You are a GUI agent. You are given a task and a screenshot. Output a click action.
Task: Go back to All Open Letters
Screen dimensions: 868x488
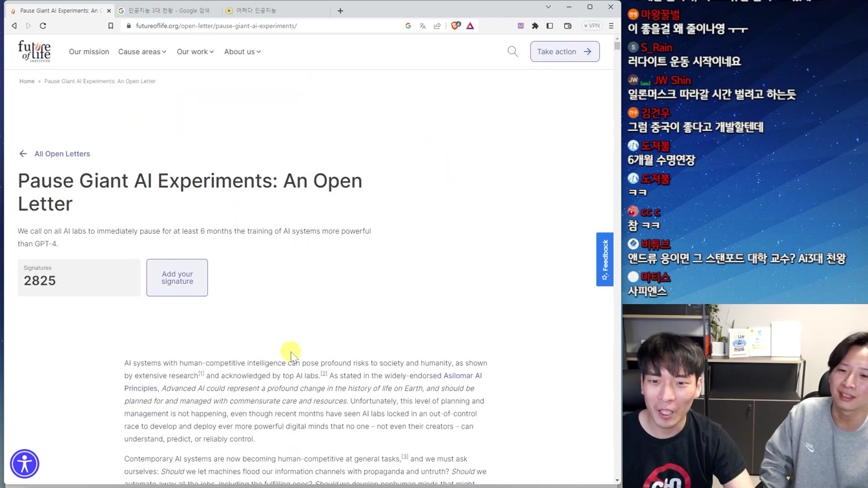55,154
